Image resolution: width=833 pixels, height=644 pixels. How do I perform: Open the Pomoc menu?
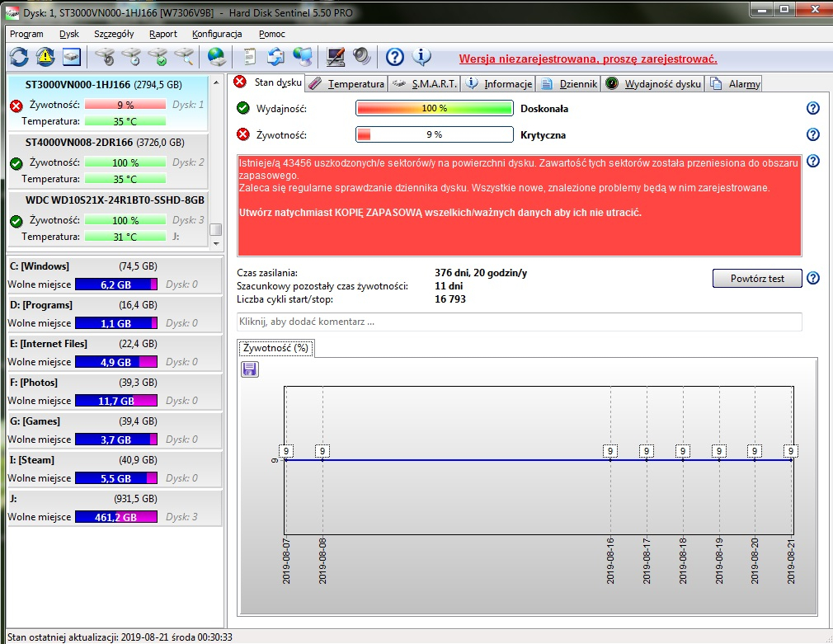272,34
